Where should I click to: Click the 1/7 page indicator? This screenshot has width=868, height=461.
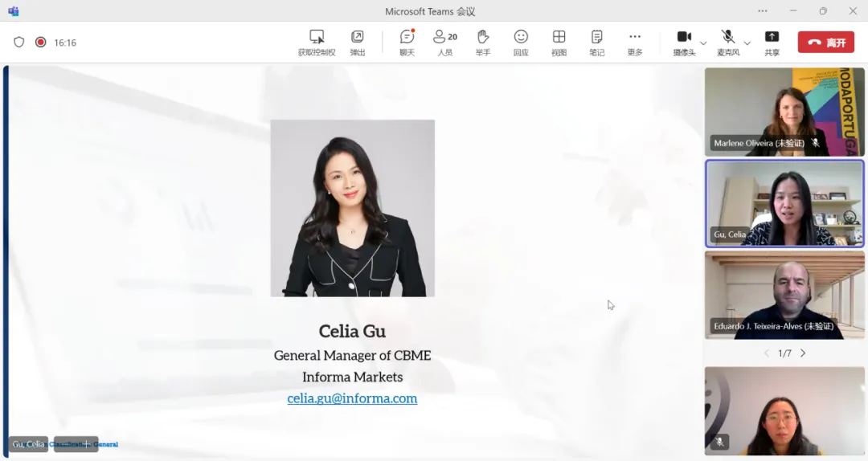pos(784,353)
